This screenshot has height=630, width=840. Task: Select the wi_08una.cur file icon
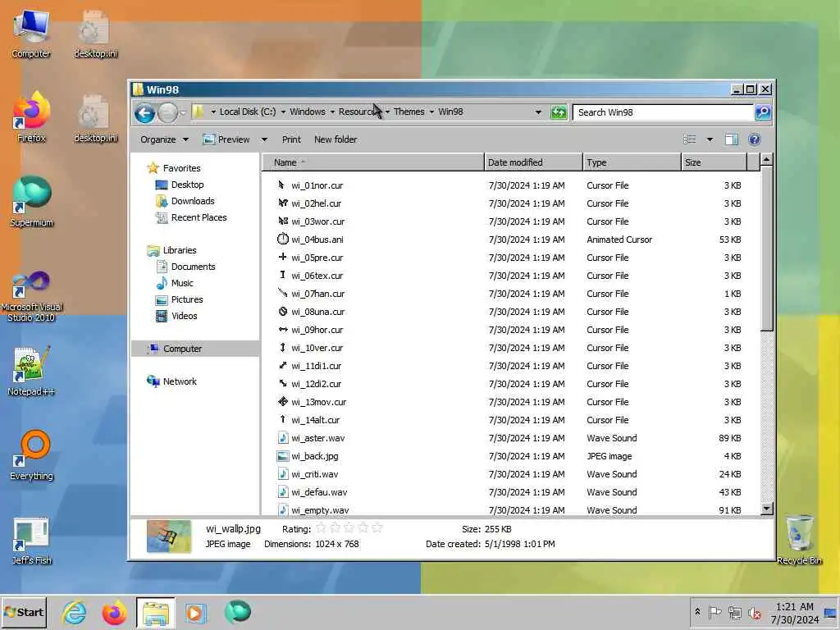282,311
